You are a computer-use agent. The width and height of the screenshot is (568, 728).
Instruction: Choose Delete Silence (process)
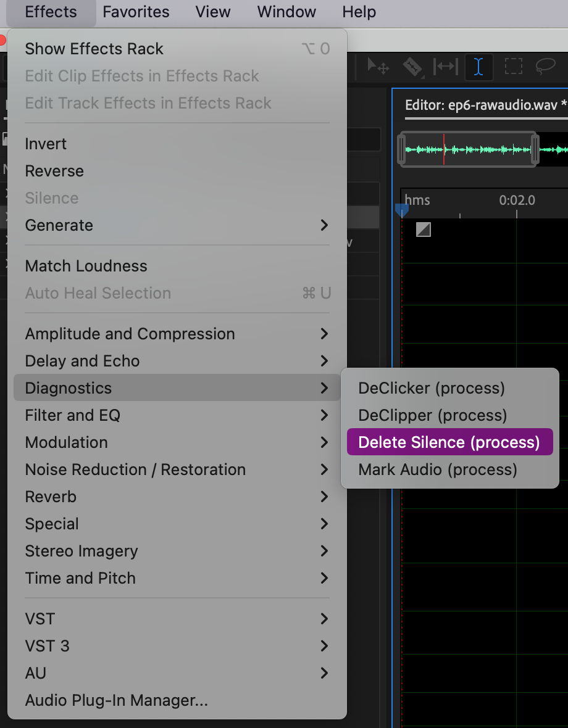coord(449,442)
